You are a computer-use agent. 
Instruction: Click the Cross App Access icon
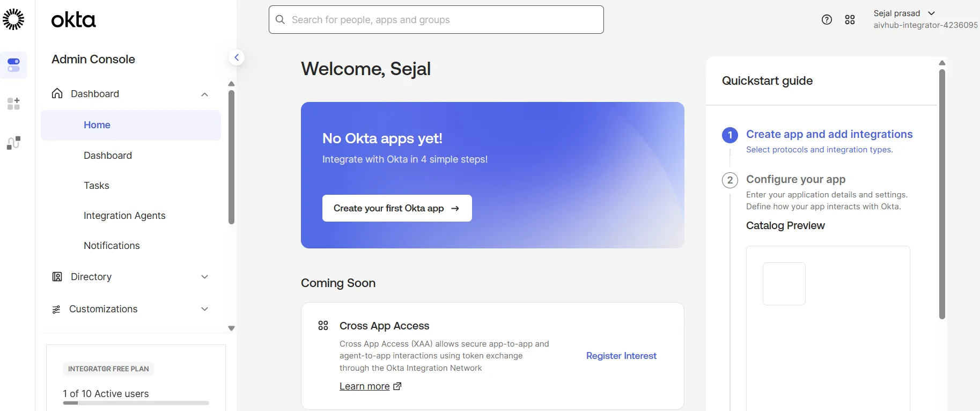point(323,326)
